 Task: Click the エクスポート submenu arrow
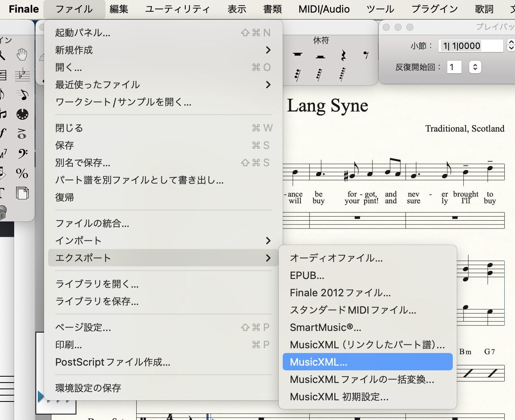268,258
